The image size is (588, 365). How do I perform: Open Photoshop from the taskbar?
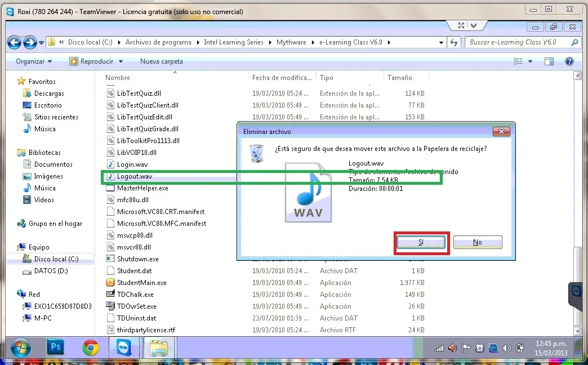(56, 347)
